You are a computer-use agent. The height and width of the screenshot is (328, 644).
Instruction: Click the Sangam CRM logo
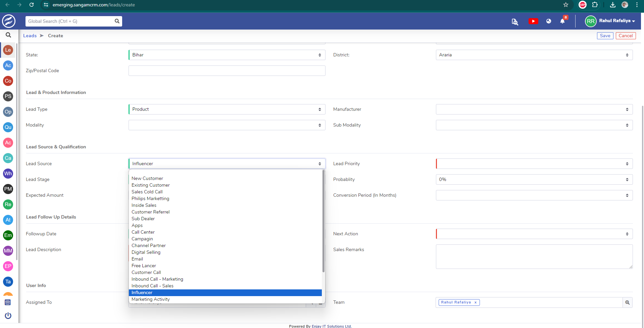(x=9, y=21)
